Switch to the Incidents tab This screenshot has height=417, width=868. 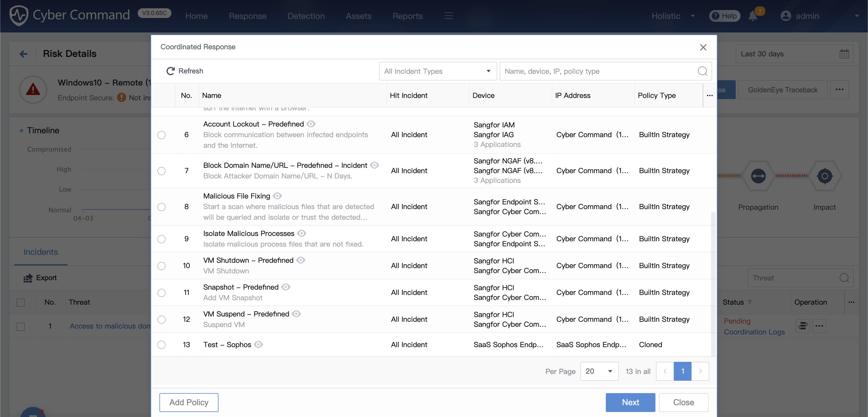(40, 252)
